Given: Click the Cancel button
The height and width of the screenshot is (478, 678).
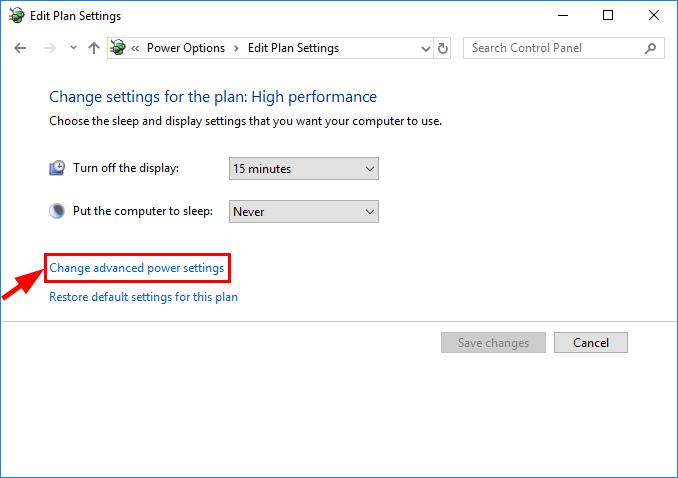Looking at the screenshot, I should 591,343.
